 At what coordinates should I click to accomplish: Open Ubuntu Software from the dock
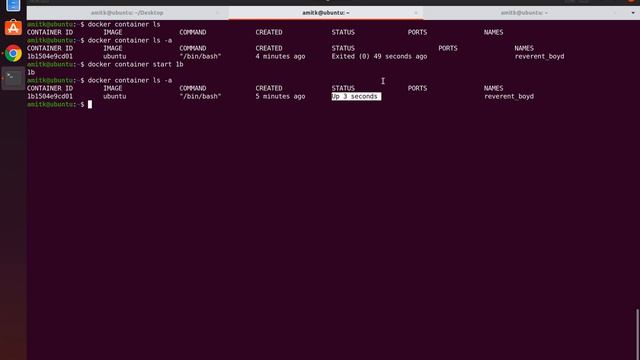tap(13, 28)
